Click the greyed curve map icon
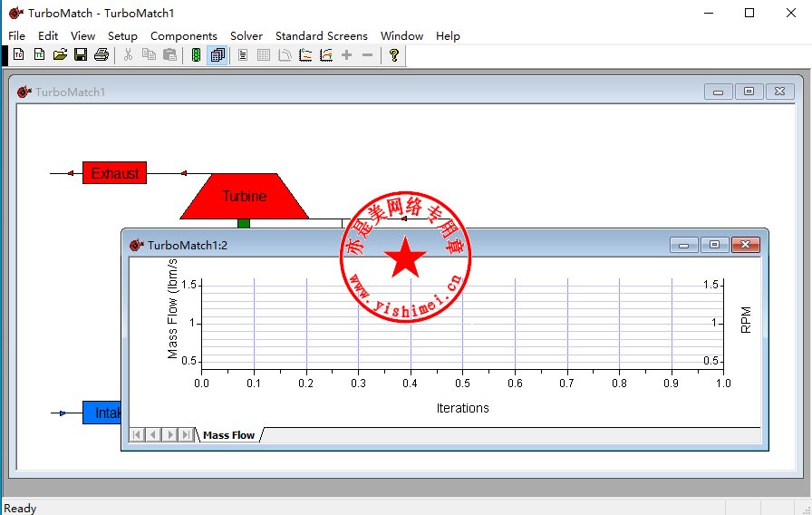 (x=285, y=55)
